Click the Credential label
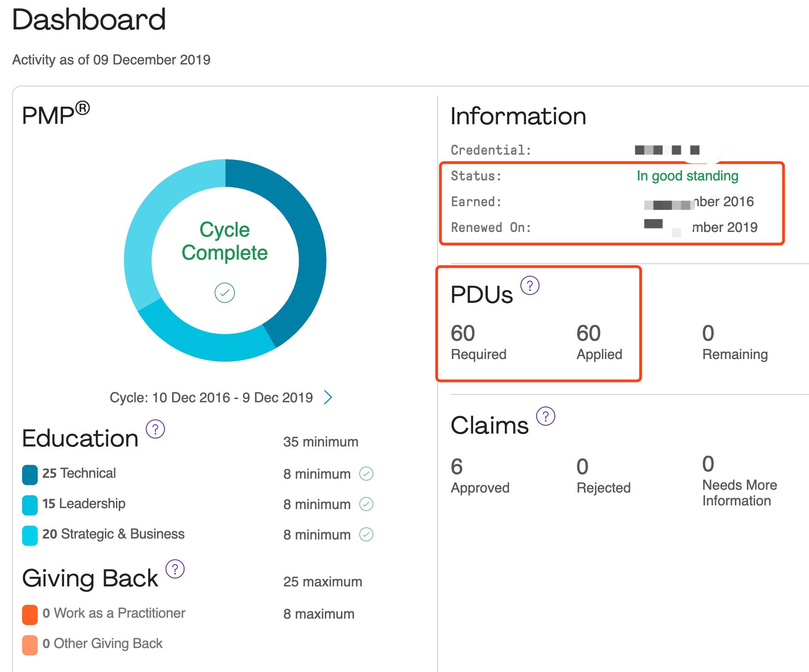Screen dimensions: 809x672 (x=491, y=150)
